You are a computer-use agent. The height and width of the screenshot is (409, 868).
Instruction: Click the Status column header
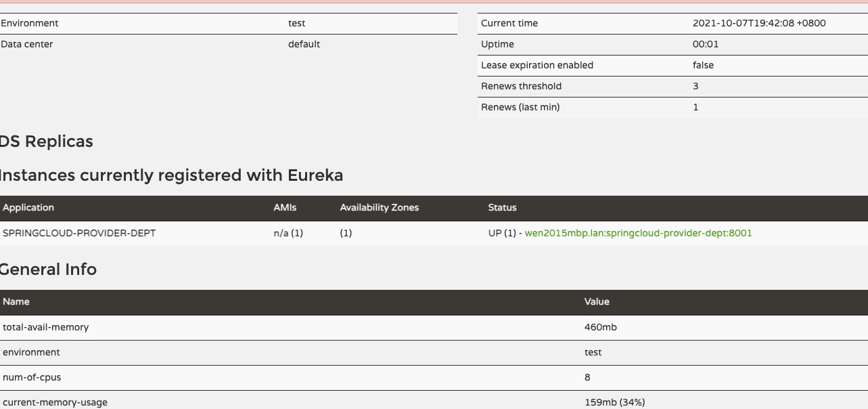click(502, 208)
